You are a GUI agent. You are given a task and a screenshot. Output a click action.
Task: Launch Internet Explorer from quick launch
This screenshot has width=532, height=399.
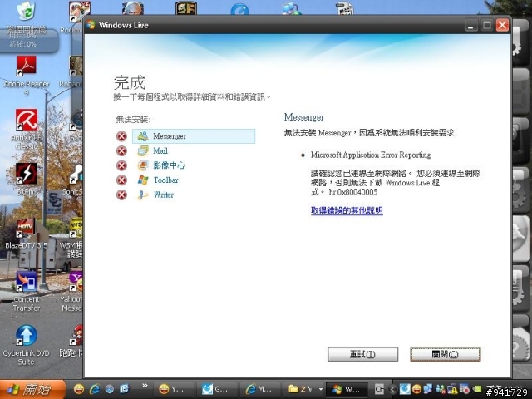(x=94, y=389)
